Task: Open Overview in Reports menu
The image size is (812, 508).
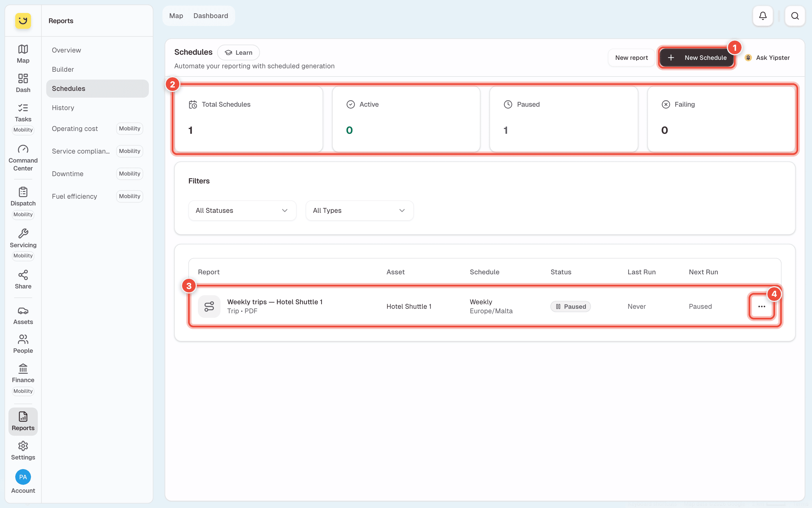Action: [x=97, y=51]
